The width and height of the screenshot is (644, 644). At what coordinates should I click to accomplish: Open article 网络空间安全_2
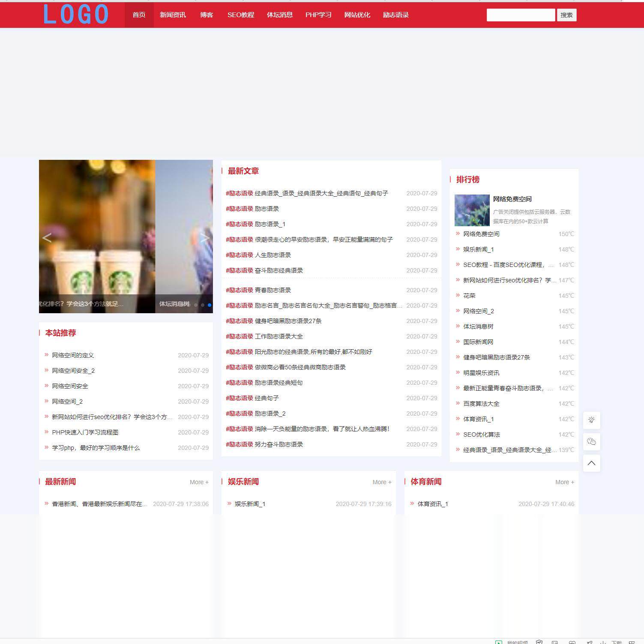(x=73, y=371)
